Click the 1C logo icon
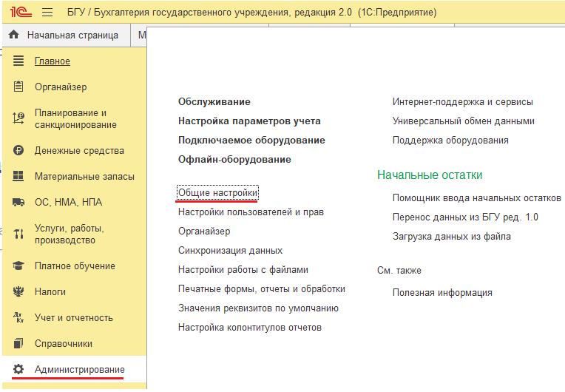This screenshot has width=565, height=392. 21,12
